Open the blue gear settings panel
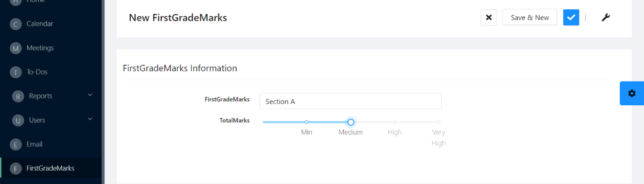 (x=632, y=93)
